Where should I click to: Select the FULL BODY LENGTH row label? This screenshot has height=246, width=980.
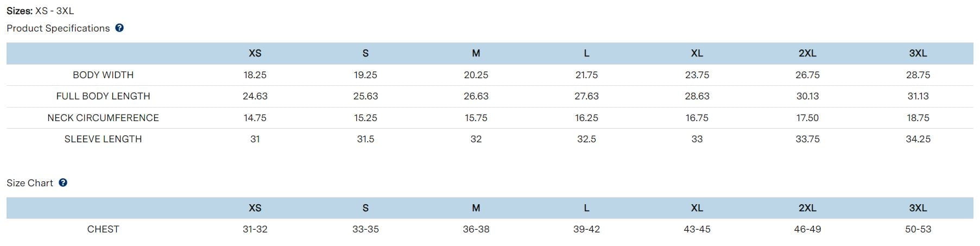[x=103, y=96]
